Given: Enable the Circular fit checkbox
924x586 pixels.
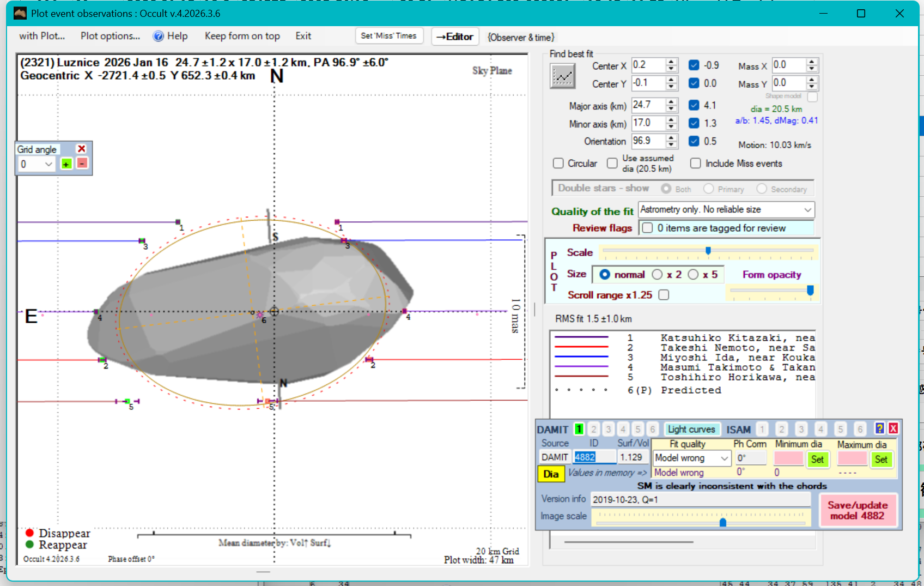Looking at the screenshot, I should point(558,164).
